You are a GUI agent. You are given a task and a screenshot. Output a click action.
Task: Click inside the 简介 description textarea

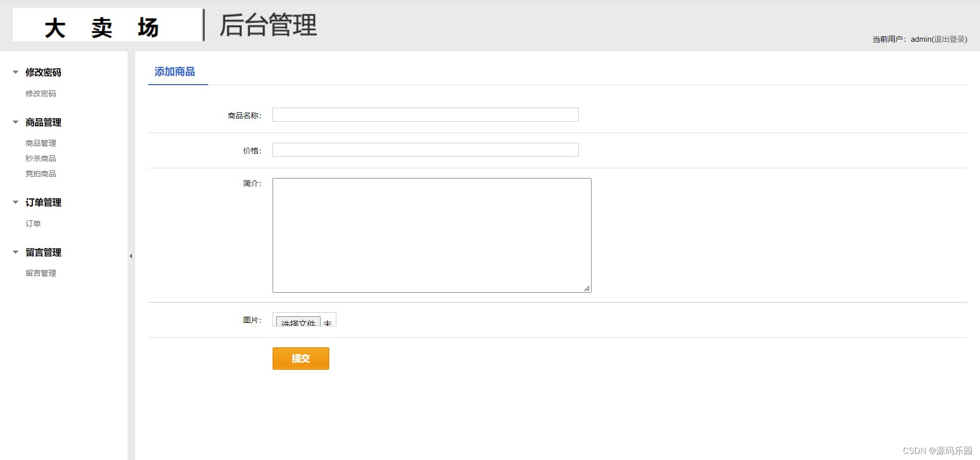[431, 235]
